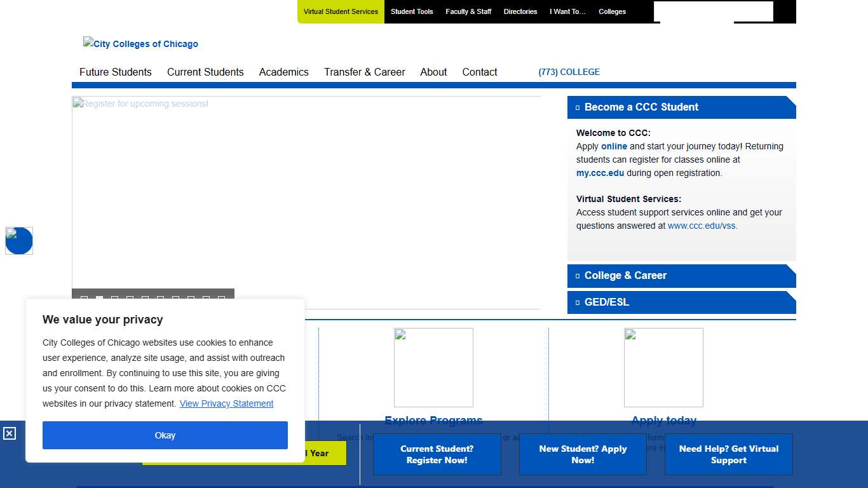This screenshot has width=868, height=488.
Task: Select the first carousel slide indicator
Action: (x=84, y=298)
